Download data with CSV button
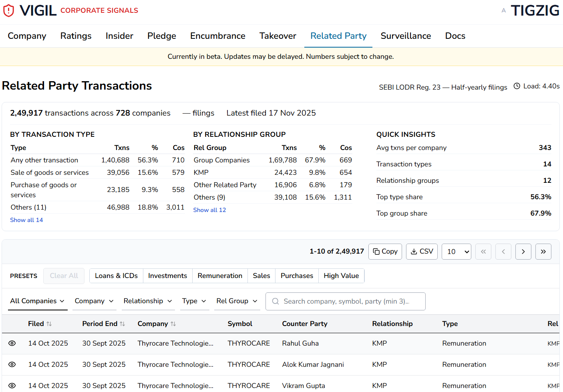The width and height of the screenshot is (563, 392). coord(422,252)
